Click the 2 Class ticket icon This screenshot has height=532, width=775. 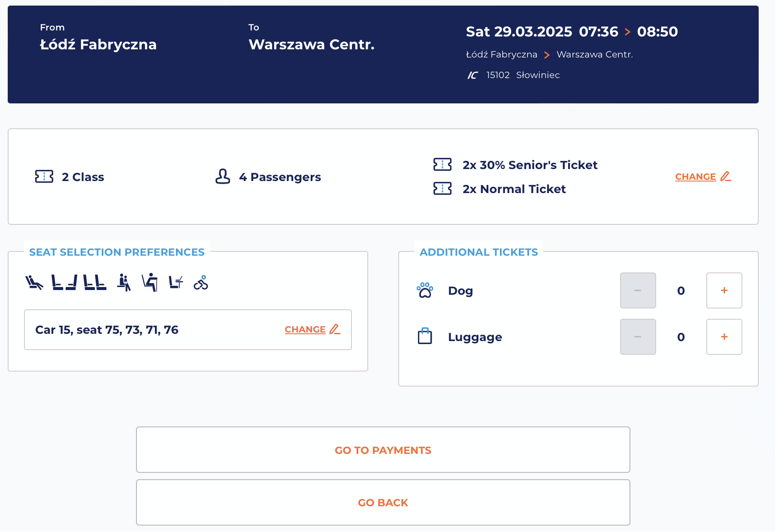tap(44, 176)
